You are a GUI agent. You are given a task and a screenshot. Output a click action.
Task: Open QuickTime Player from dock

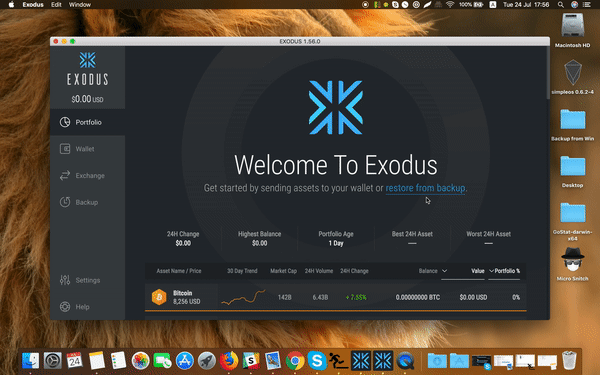coord(405,360)
